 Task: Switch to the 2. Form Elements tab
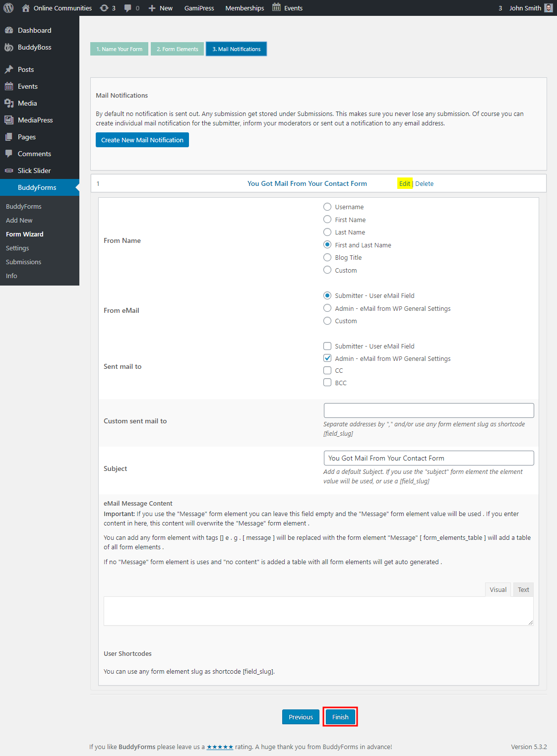point(177,49)
